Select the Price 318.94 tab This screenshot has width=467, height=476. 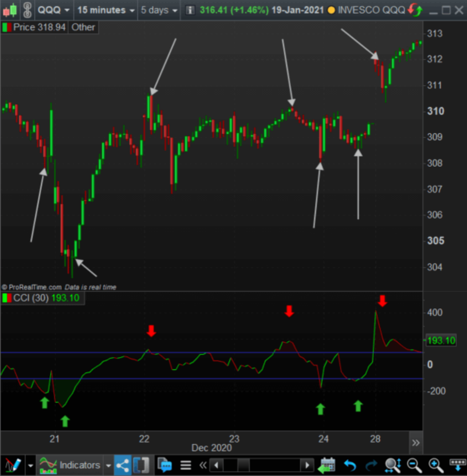click(34, 27)
